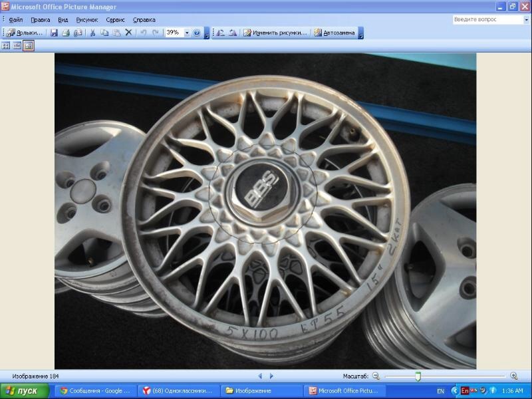The image size is (532, 399).
Task: Open the Справка menu
Action: point(144,20)
